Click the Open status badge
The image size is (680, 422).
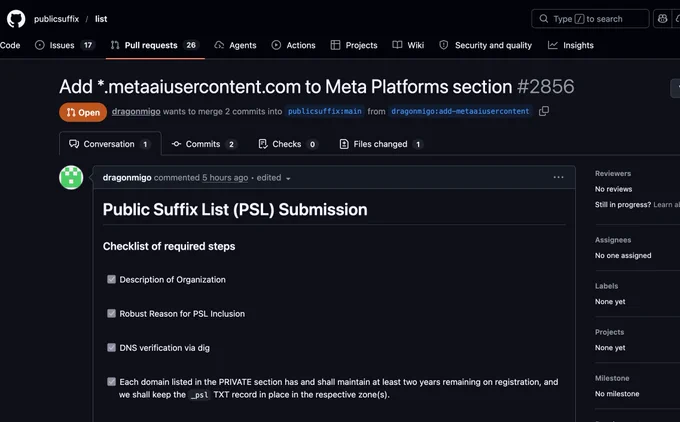click(x=83, y=112)
